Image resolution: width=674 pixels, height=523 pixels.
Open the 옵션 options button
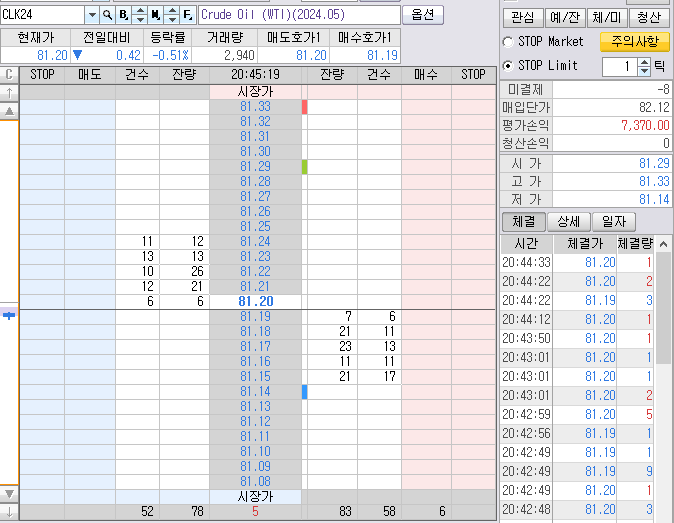pos(423,15)
